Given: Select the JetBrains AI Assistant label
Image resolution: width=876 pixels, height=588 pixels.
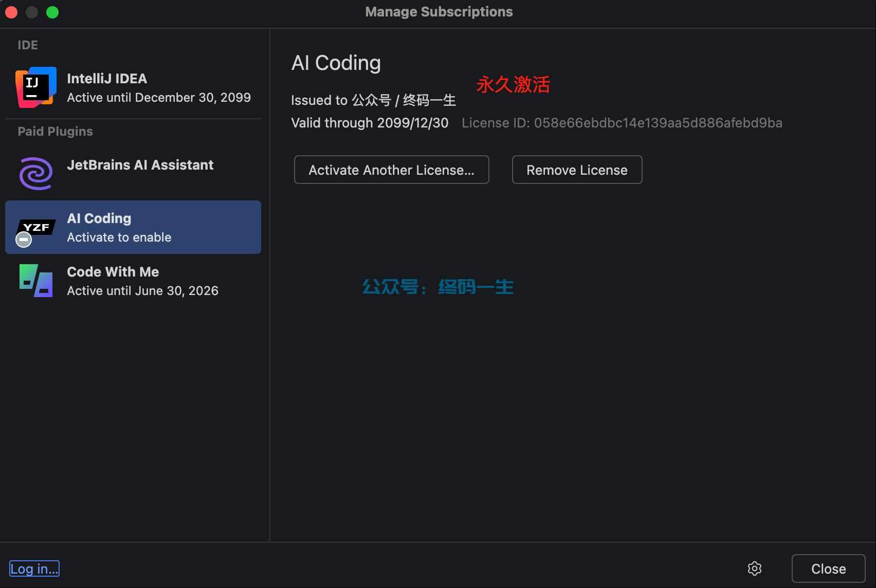Looking at the screenshot, I should tap(140, 165).
